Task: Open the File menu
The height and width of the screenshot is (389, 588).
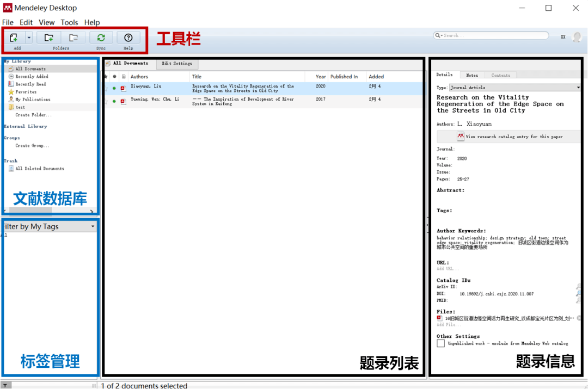Action: pos(8,22)
